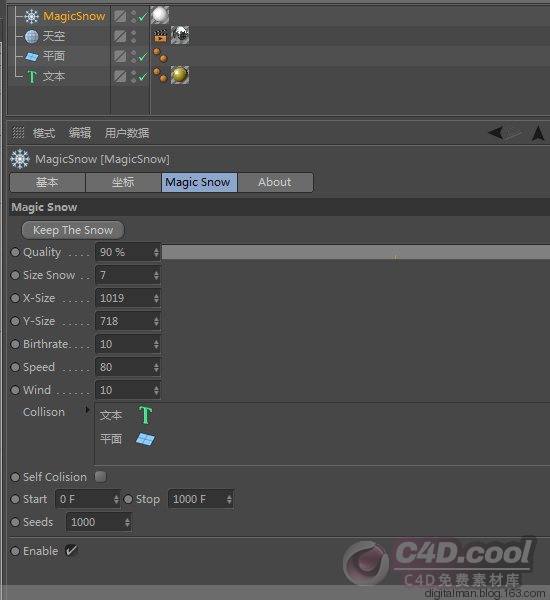Click the white material tag on MagicSnow
The width and height of the screenshot is (550, 600).
coord(160,15)
